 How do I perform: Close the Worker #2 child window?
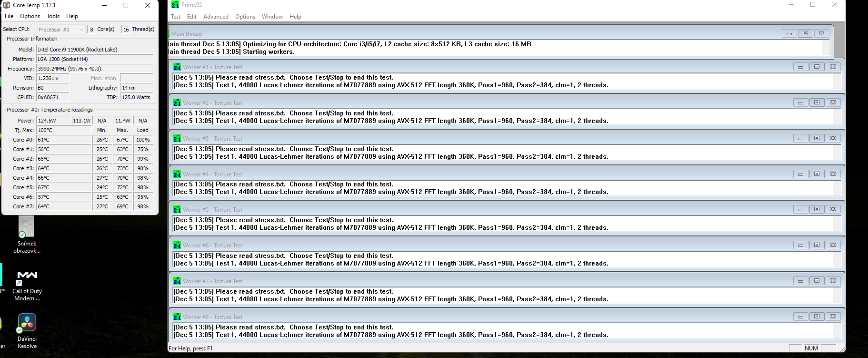[x=833, y=102]
